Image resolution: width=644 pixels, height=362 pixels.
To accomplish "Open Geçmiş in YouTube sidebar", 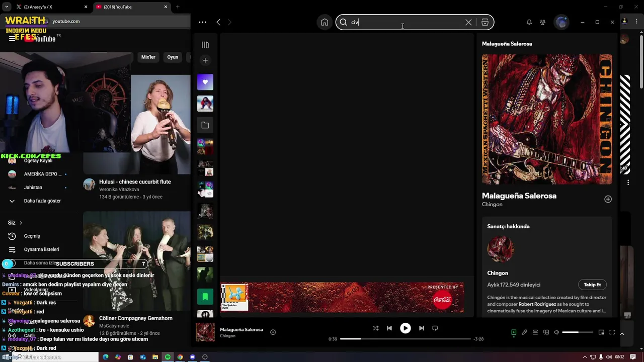I will (x=32, y=236).
